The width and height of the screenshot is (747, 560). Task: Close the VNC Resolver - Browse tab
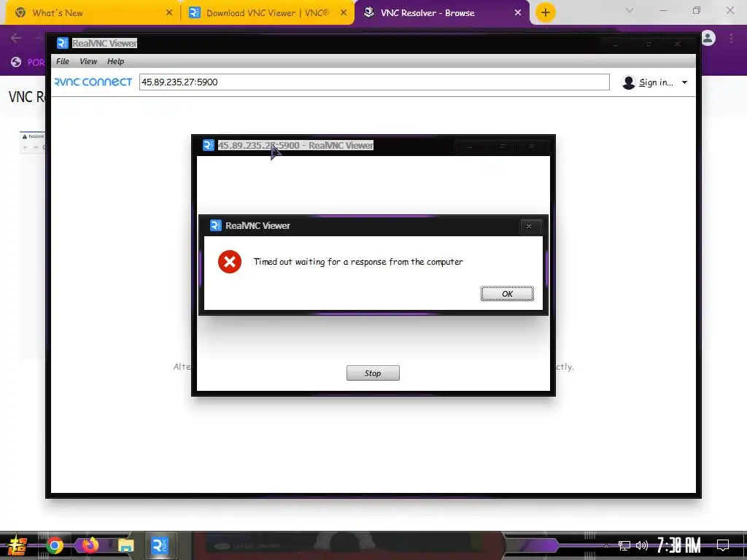pyautogui.click(x=518, y=13)
